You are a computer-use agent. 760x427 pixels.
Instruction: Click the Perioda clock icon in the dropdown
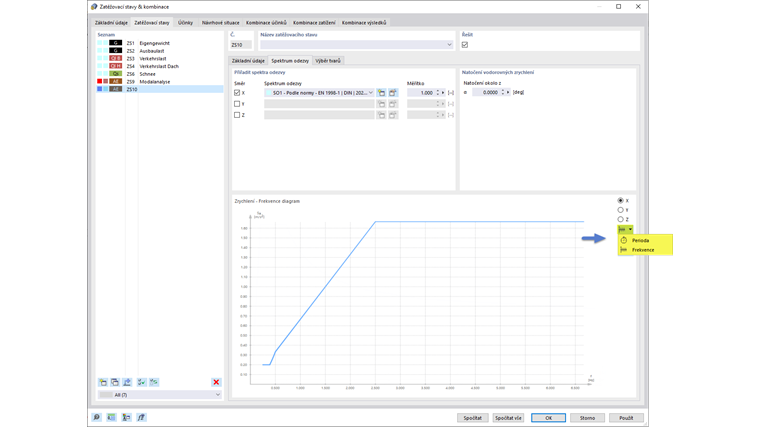[624, 240]
